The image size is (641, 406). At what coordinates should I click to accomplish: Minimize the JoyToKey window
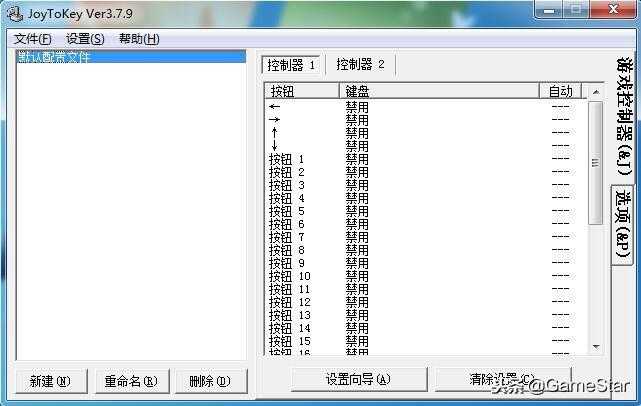pyautogui.click(x=549, y=10)
